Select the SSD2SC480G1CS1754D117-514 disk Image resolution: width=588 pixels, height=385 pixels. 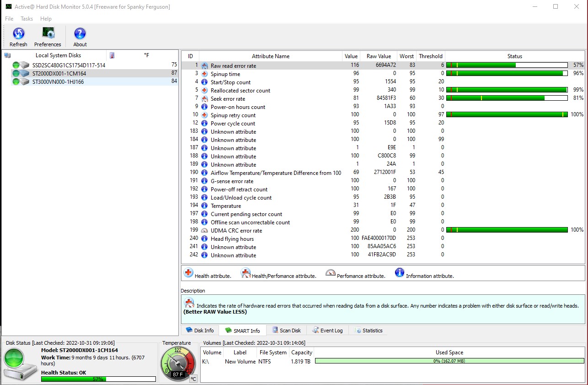(69, 65)
